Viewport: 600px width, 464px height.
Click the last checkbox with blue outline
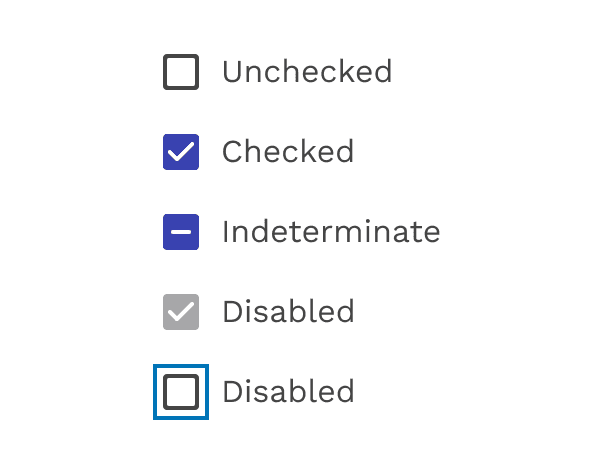tap(181, 392)
